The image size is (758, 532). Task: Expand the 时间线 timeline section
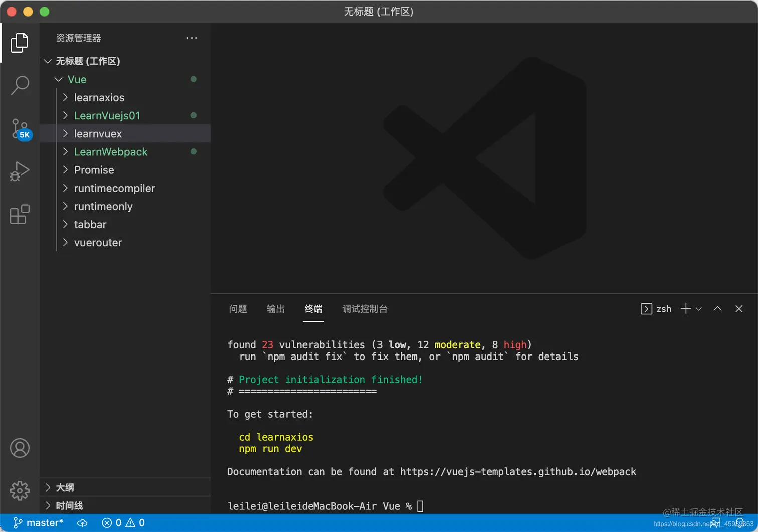pos(125,505)
